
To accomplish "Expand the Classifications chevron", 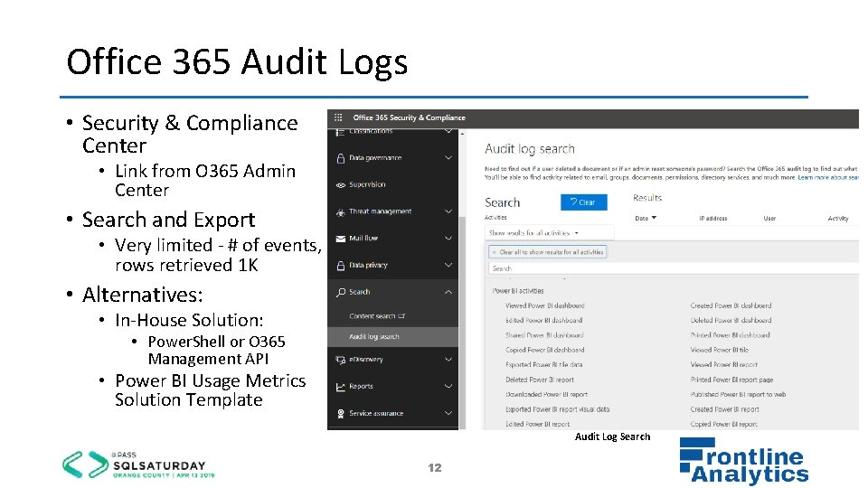I will pos(448,131).
